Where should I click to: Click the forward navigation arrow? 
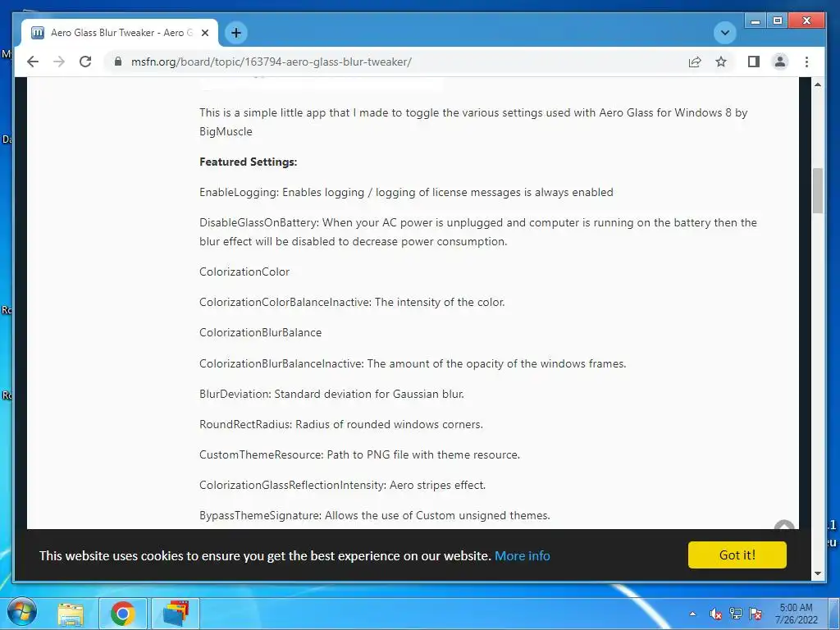tap(59, 62)
